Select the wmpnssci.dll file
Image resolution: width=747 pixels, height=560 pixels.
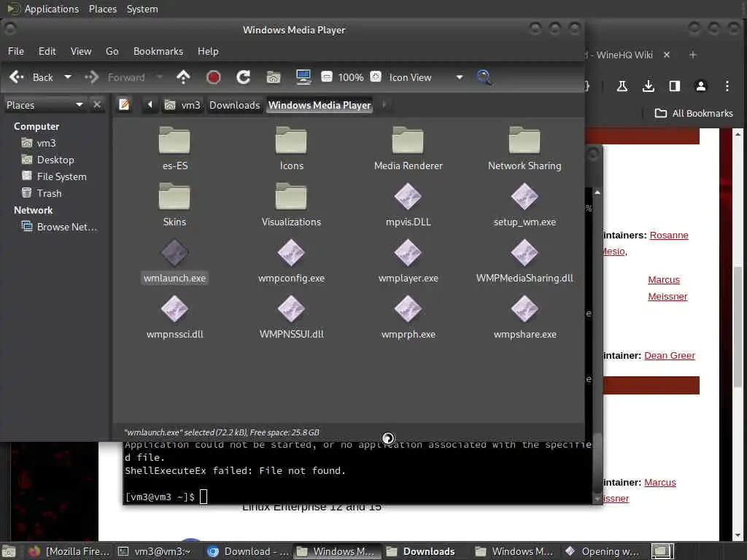tap(175, 317)
